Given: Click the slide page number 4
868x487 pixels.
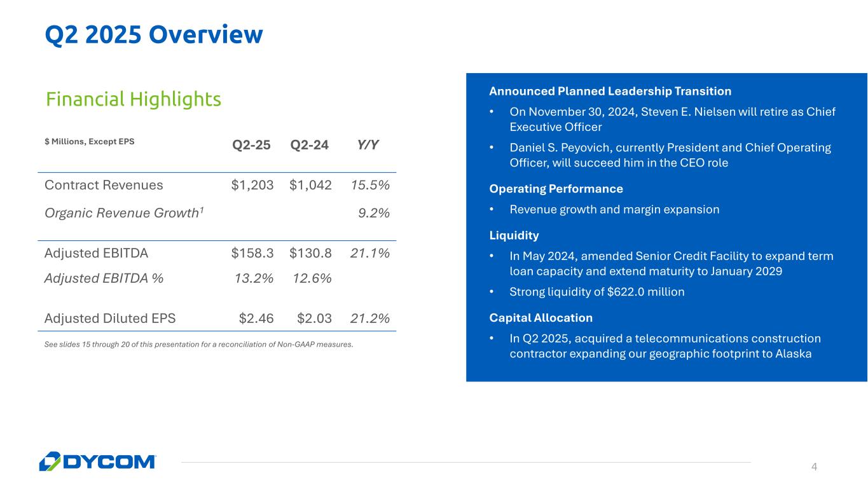Looking at the screenshot, I should 814,467.
